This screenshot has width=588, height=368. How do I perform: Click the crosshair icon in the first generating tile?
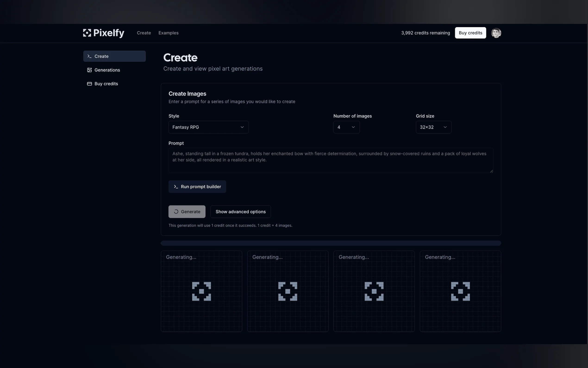click(x=201, y=291)
